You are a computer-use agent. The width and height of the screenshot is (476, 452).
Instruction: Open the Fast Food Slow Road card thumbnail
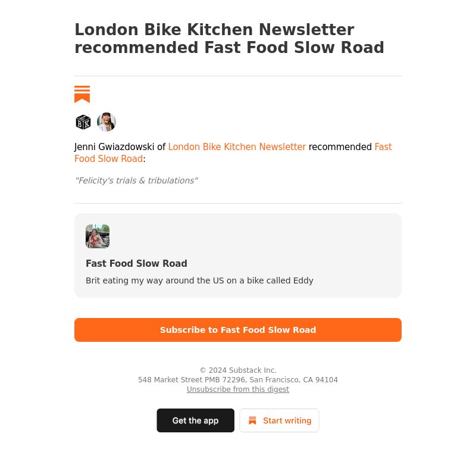98,236
